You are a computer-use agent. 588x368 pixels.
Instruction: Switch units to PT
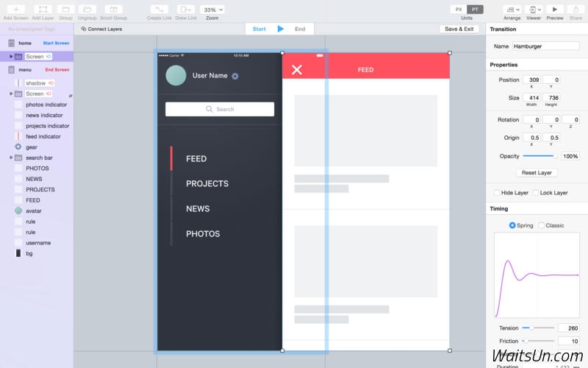click(x=475, y=10)
